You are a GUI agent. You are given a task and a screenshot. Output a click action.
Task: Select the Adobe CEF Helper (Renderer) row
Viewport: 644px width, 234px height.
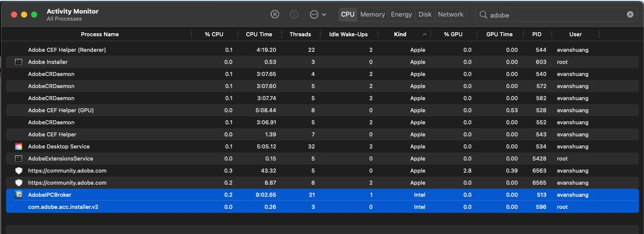(x=322, y=50)
